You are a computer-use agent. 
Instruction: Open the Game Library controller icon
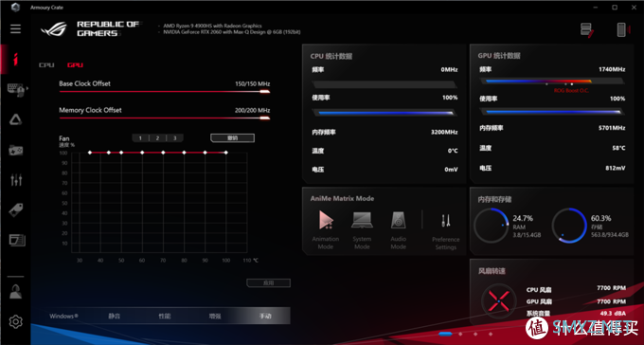(16, 150)
